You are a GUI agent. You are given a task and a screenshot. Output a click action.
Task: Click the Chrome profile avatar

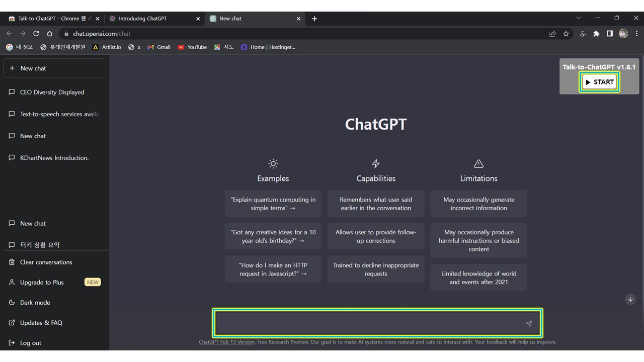pyautogui.click(x=623, y=34)
